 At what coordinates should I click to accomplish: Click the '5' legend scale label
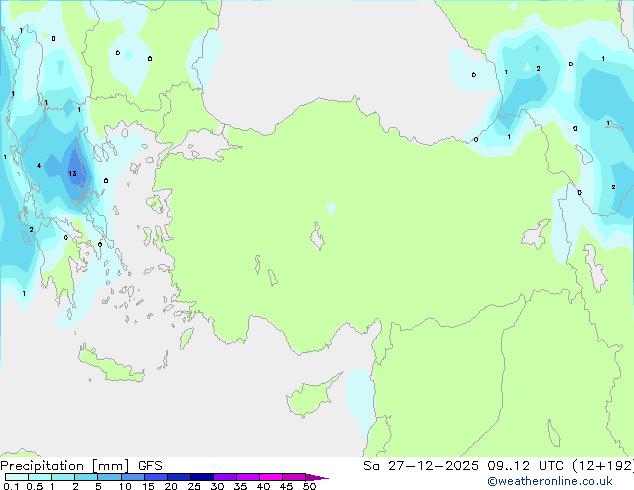click(98, 486)
